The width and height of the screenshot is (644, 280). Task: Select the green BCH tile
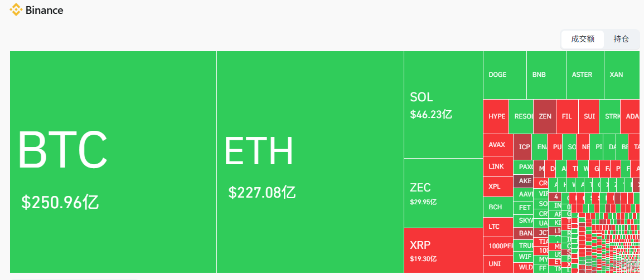[497, 207]
